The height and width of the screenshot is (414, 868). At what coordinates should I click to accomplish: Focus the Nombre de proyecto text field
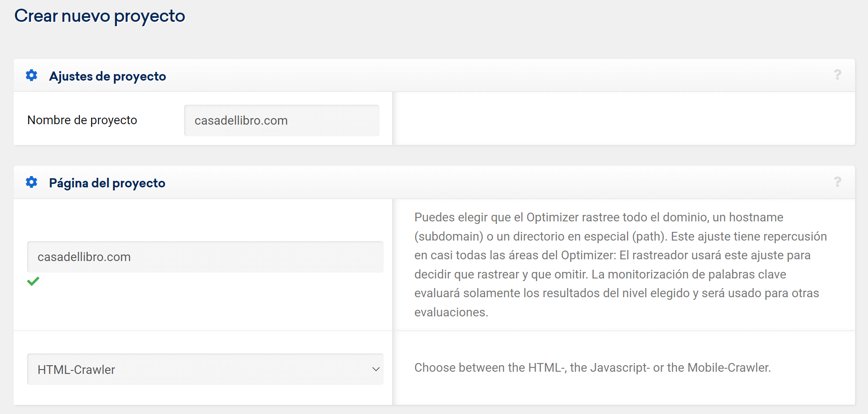point(281,120)
